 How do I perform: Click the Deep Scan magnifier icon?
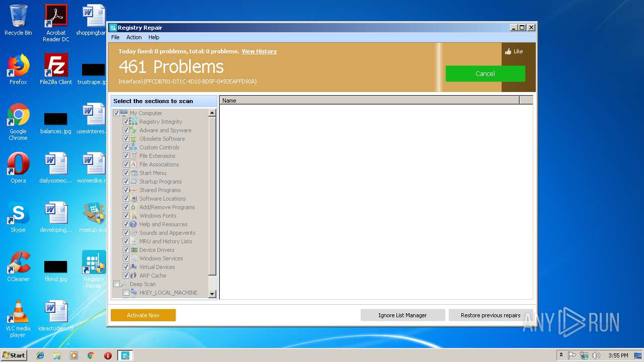click(x=124, y=284)
